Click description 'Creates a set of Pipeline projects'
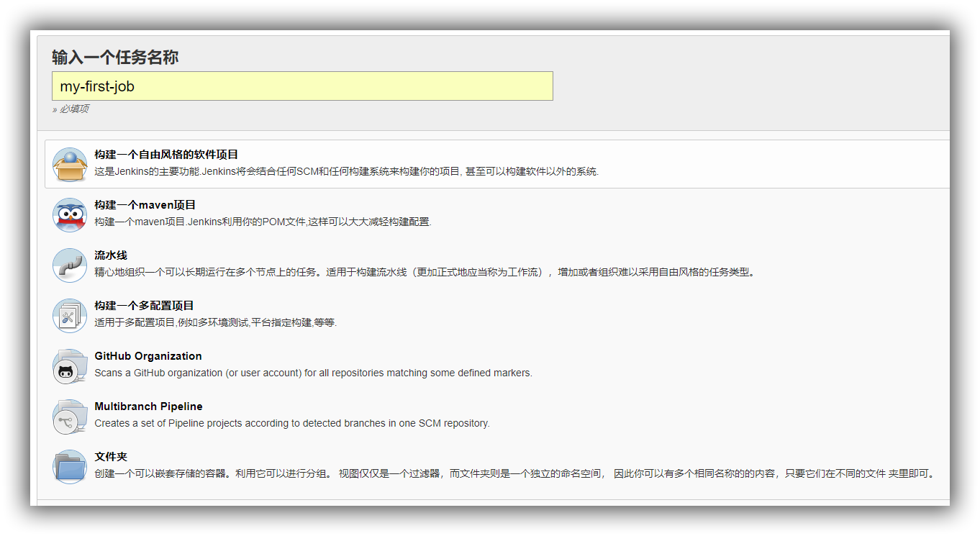 click(x=292, y=424)
